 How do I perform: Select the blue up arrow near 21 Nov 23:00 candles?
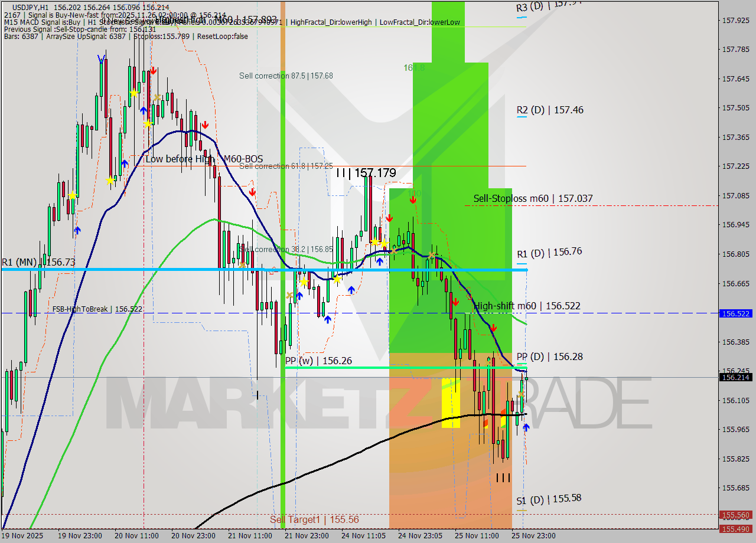pos(300,295)
